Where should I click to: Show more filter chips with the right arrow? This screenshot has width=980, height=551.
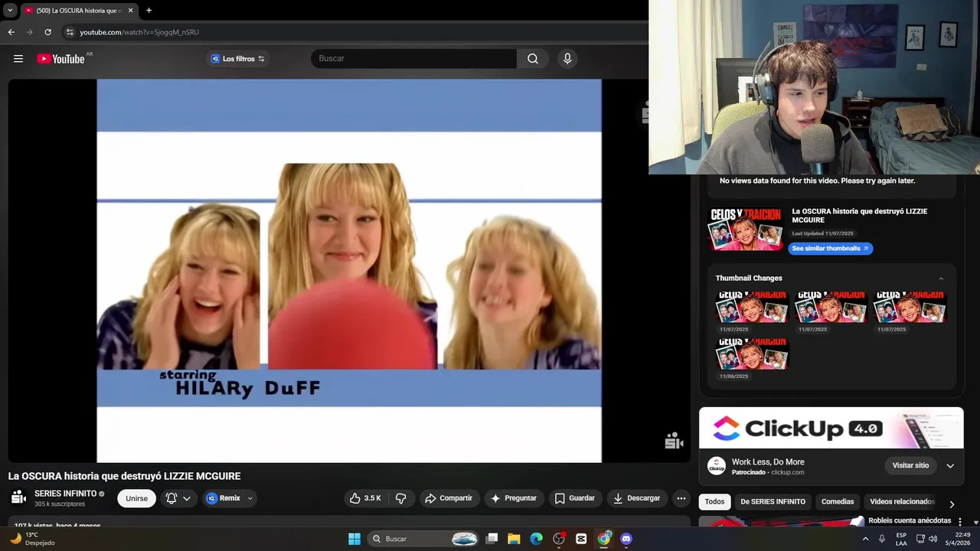(x=952, y=504)
